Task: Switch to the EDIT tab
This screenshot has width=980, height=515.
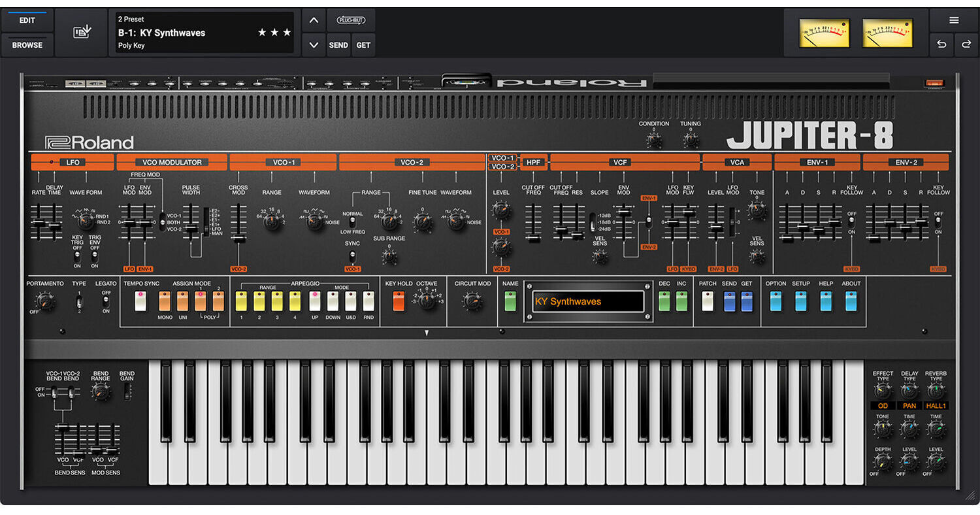Action: [27, 20]
